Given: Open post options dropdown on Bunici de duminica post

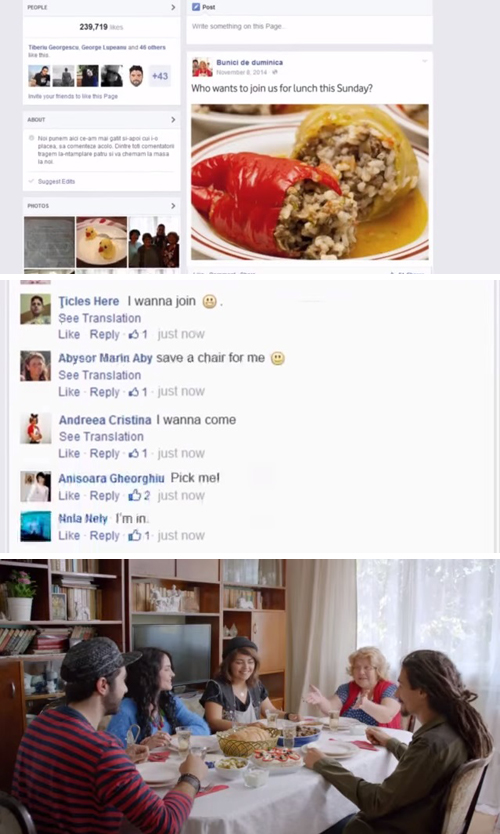Looking at the screenshot, I should [x=424, y=62].
